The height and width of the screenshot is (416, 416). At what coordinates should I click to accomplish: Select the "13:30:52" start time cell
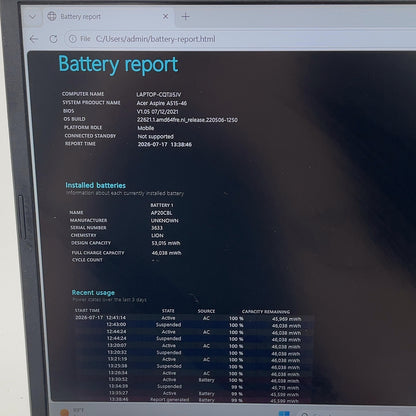click(118, 379)
